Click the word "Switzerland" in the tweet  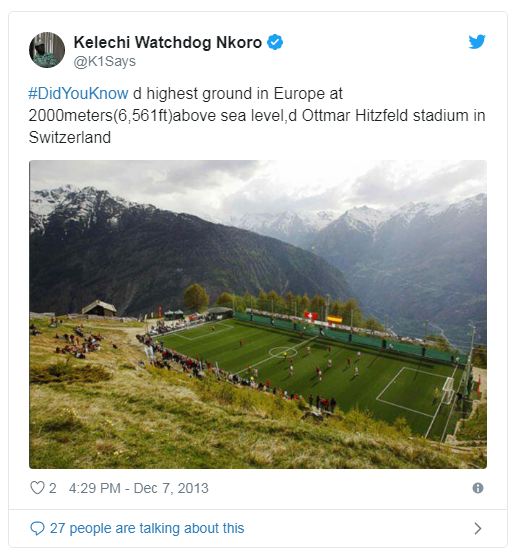70,137
